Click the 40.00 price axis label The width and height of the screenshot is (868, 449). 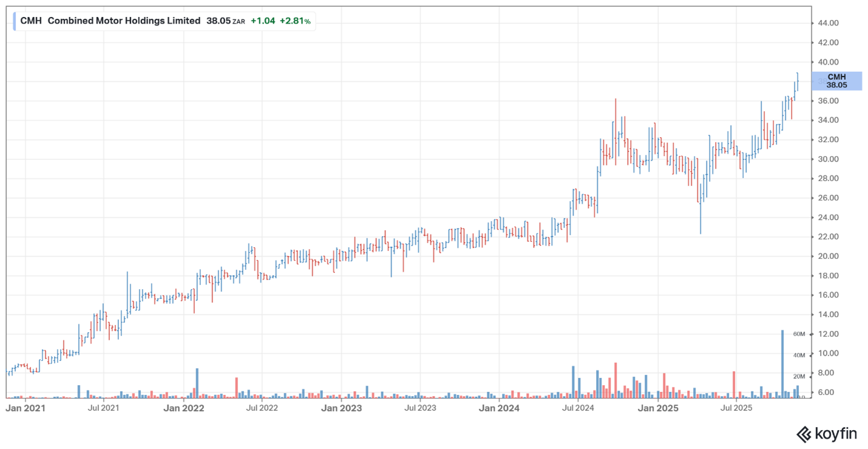coord(828,62)
